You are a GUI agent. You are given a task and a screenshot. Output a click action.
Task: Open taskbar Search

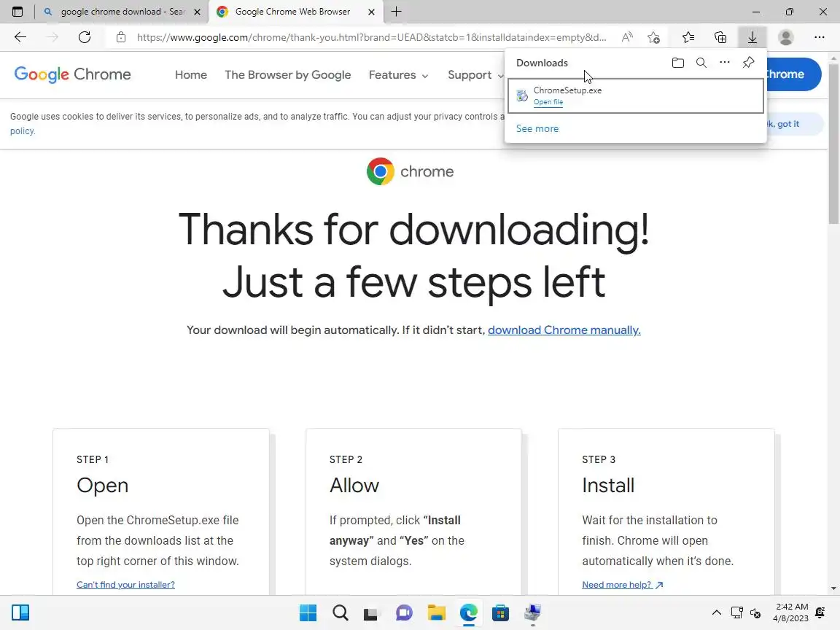point(341,612)
